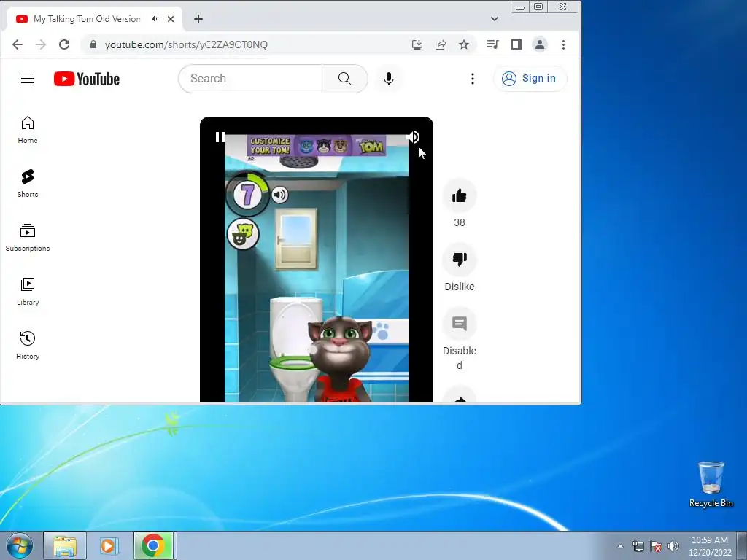
Task: Open History in sidebar
Action: point(28,345)
